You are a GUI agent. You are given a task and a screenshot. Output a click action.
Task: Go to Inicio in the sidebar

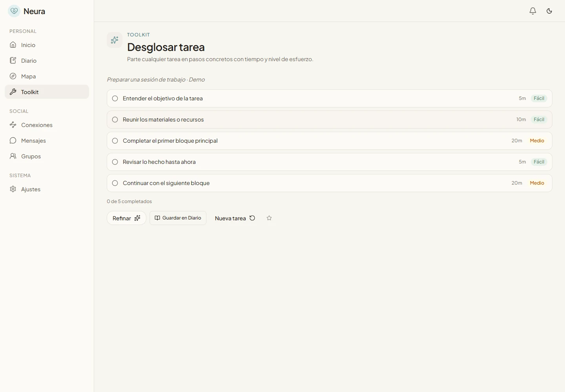pyautogui.click(x=47, y=45)
